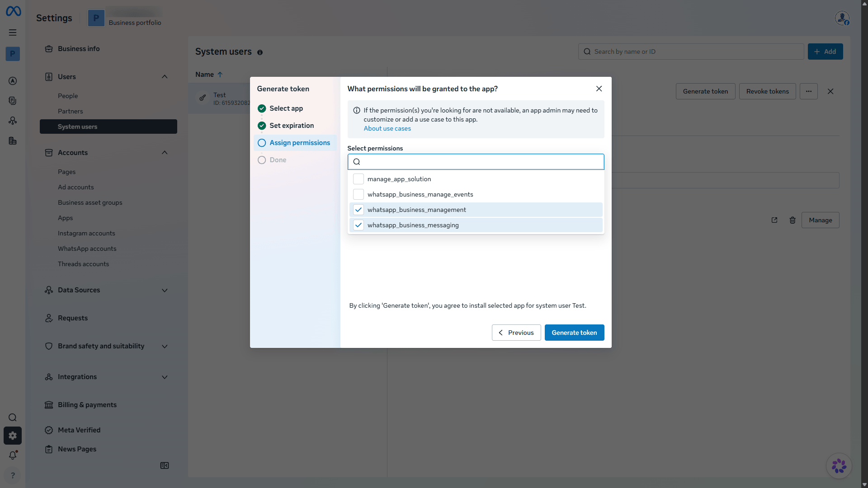Open Requests in sidebar

72,318
